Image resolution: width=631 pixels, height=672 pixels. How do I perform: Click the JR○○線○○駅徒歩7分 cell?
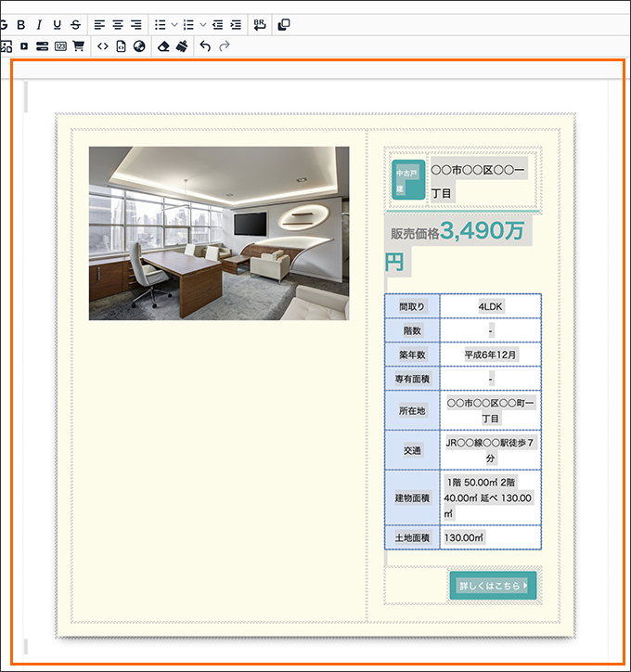point(491,450)
